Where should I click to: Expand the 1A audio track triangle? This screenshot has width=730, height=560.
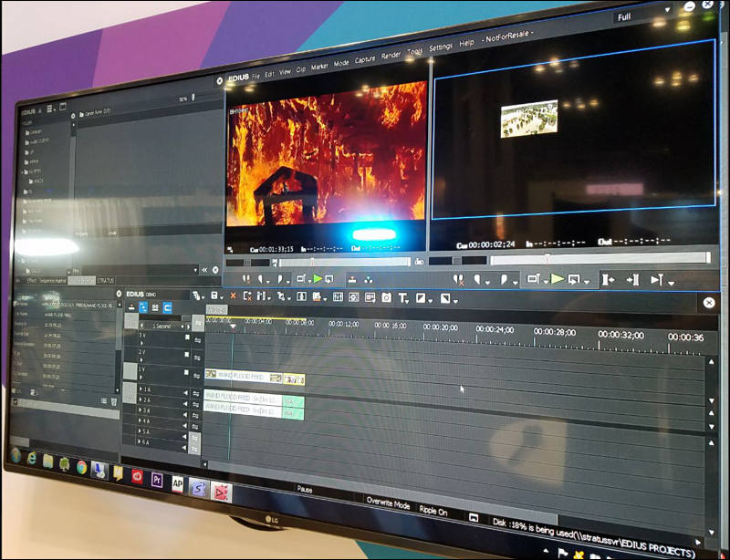coord(141,389)
